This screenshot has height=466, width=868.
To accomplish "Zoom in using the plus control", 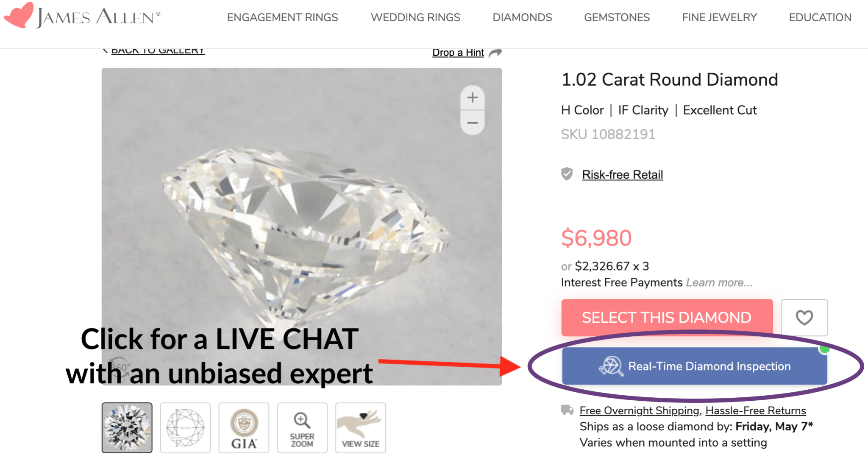I will (472, 98).
